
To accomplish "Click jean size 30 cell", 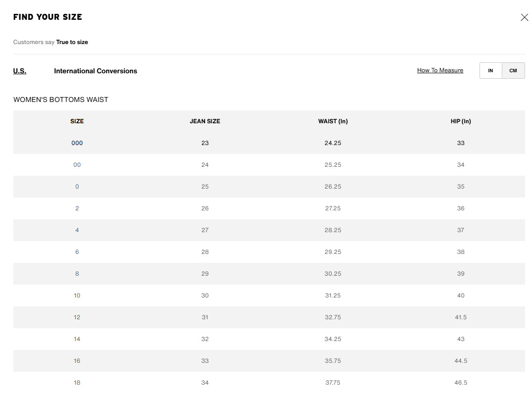I will [205, 296].
